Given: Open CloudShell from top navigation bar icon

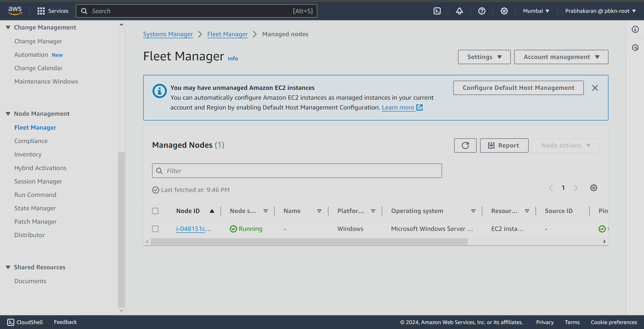Looking at the screenshot, I should pyautogui.click(x=437, y=11).
